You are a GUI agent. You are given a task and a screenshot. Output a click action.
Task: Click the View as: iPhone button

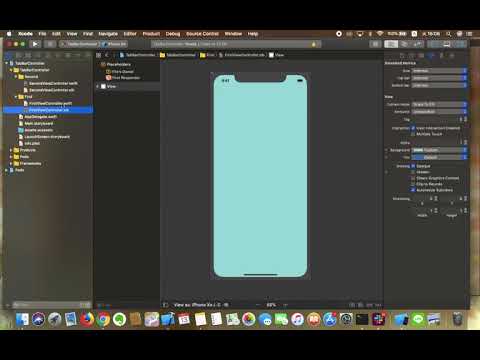coord(197,305)
